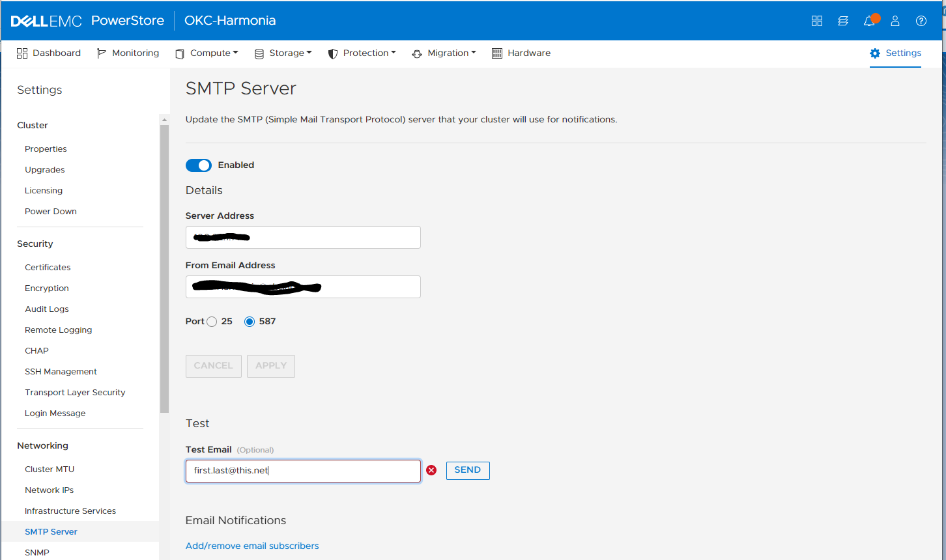Click the SEND test email button

coord(468,470)
